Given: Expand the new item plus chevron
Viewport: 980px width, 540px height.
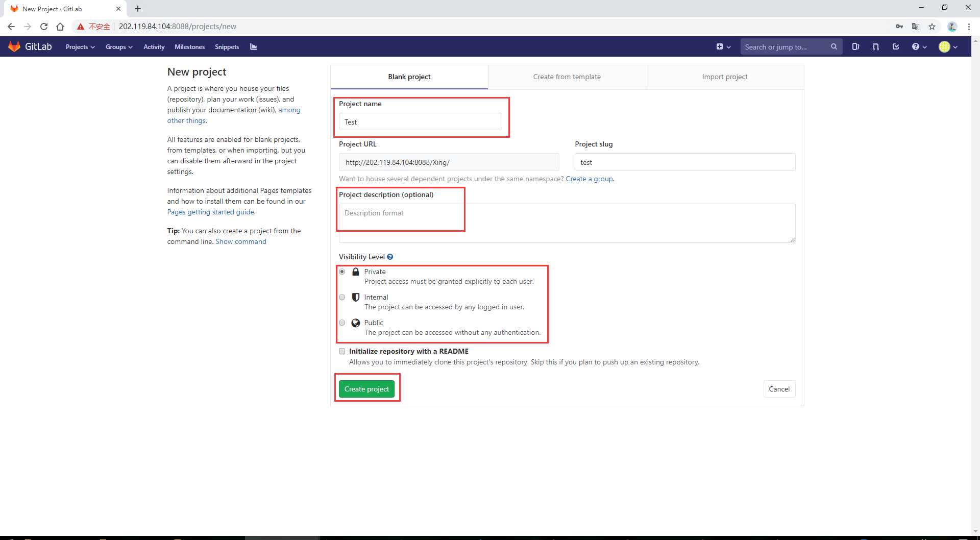Looking at the screenshot, I should coord(728,47).
